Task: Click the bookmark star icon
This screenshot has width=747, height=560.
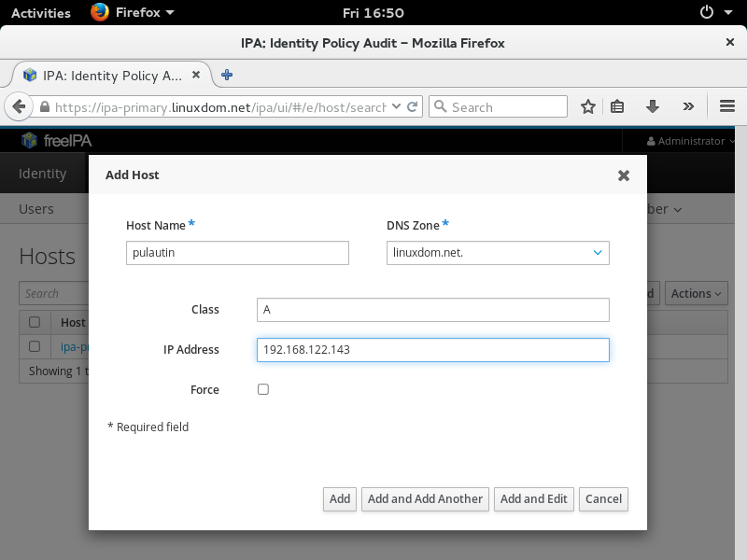Action: click(588, 107)
